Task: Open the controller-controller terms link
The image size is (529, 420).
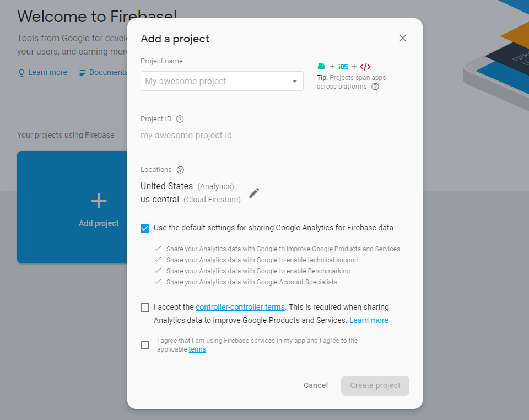Action: pos(240,307)
